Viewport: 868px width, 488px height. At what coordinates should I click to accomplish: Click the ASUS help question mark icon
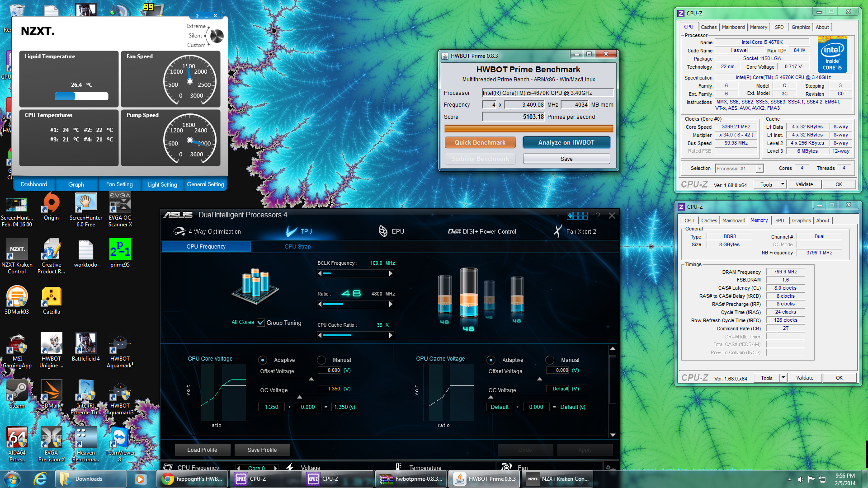(x=598, y=216)
